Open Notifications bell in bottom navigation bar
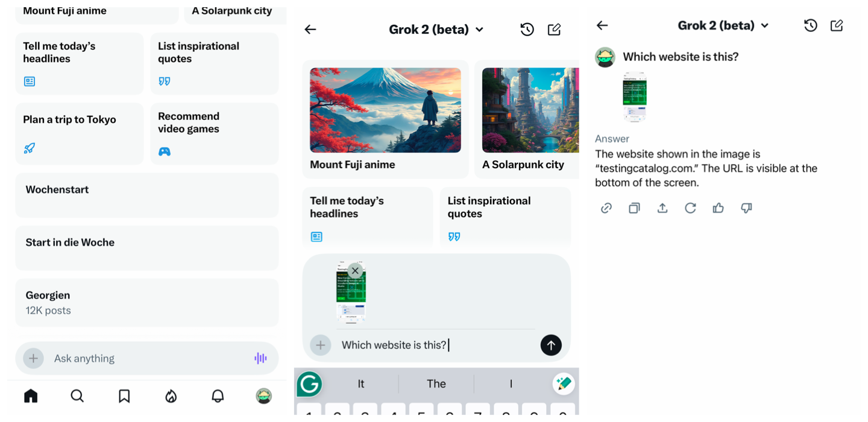Image resolution: width=868 pixels, height=422 pixels. (218, 396)
